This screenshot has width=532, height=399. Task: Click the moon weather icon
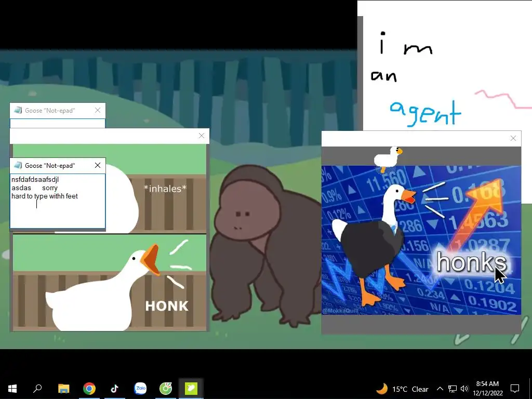[x=382, y=389]
